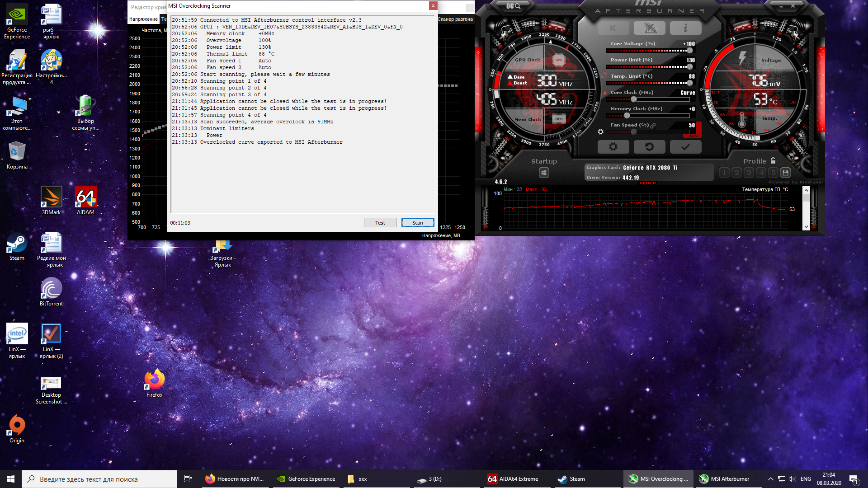The width and height of the screenshot is (868, 488).
Task: Open the Afterburner information button
Action: 685,28
